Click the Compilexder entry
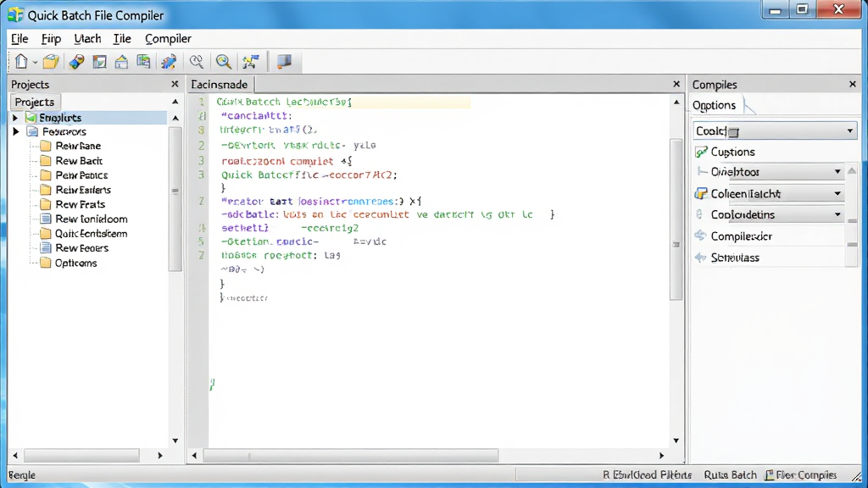The width and height of the screenshot is (868, 488). click(x=741, y=236)
